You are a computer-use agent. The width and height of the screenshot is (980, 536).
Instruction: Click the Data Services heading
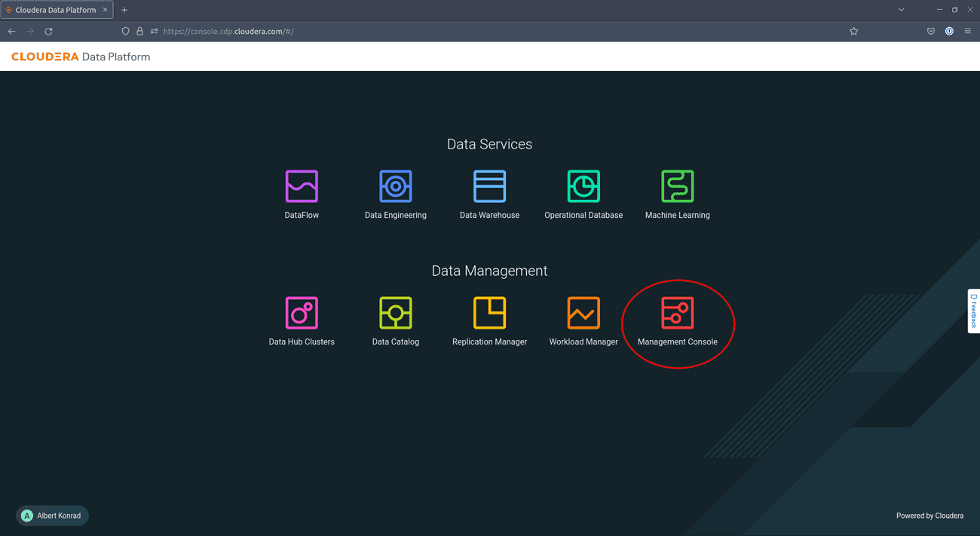coord(489,144)
